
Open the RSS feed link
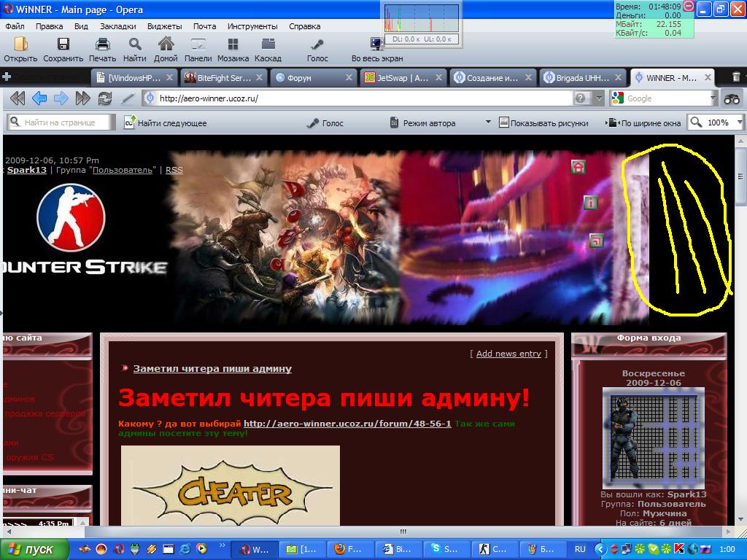click(x=174, y=170)
